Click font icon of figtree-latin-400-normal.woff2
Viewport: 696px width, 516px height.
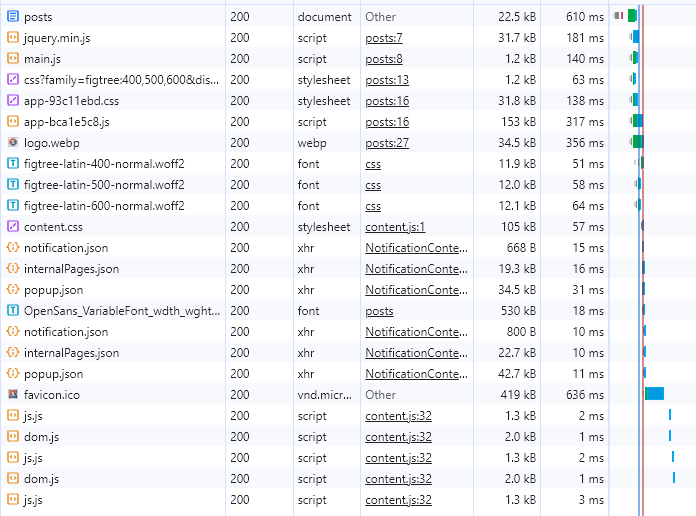[x=13, y=163]
